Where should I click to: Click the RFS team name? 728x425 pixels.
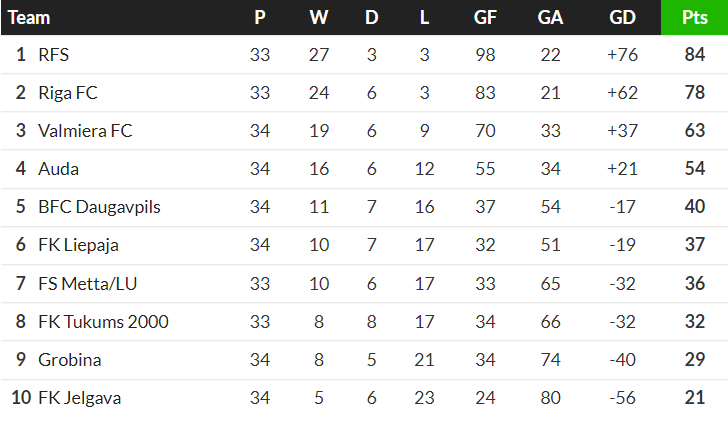[x=53, y=55]
